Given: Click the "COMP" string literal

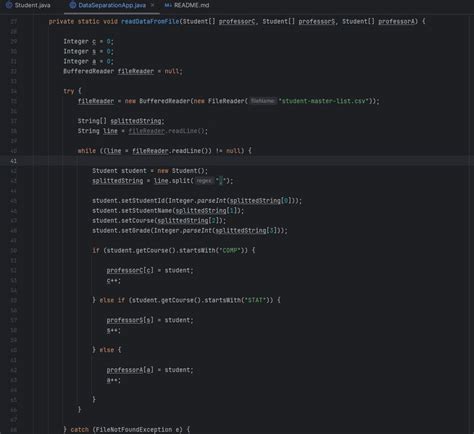Looking at the screenshot, I should click(230, 250).
